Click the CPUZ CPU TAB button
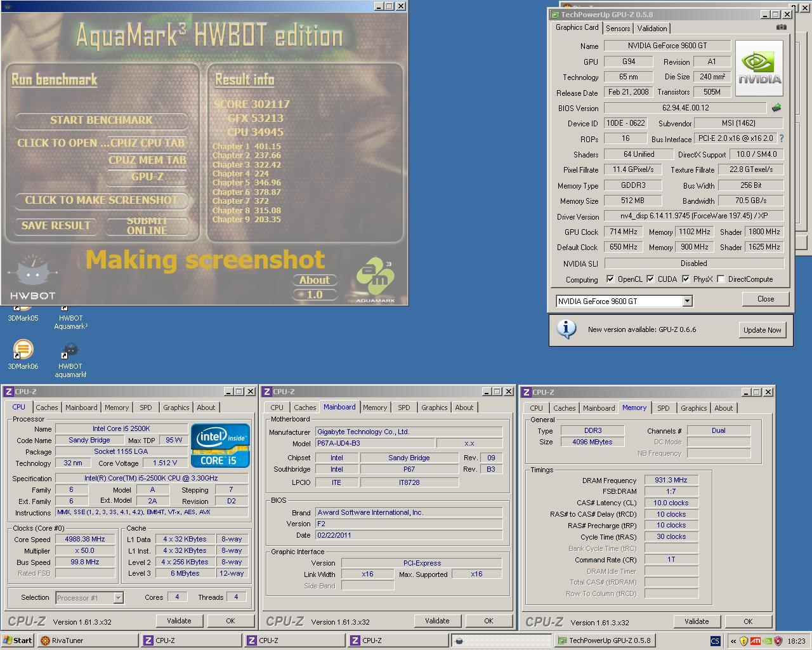812x650 pixels. tap(147, 143)
